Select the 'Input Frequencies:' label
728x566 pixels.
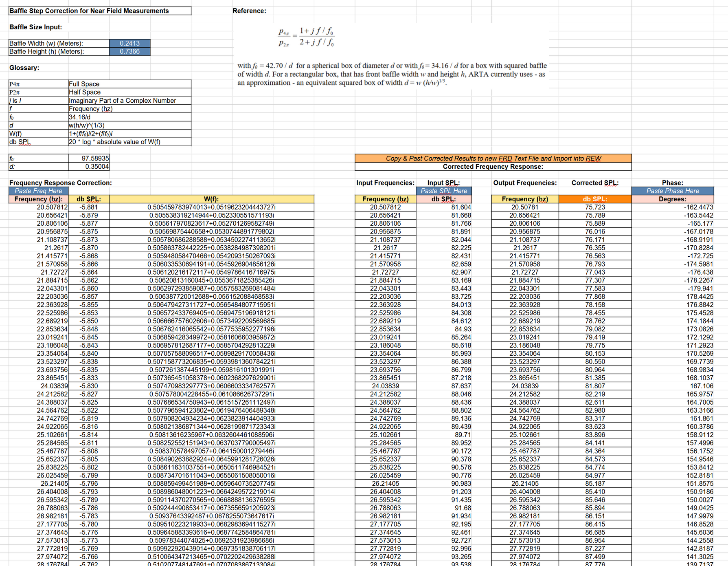(x=385, y=183)
